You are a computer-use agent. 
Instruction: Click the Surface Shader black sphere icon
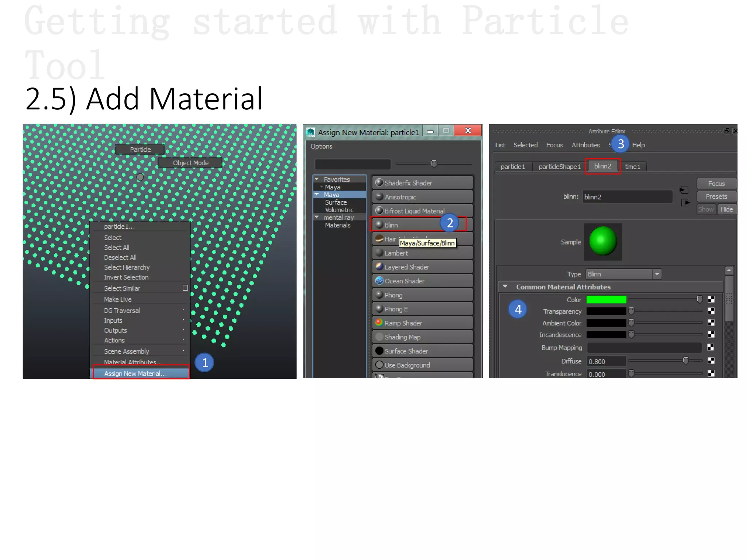coord(379,351)
